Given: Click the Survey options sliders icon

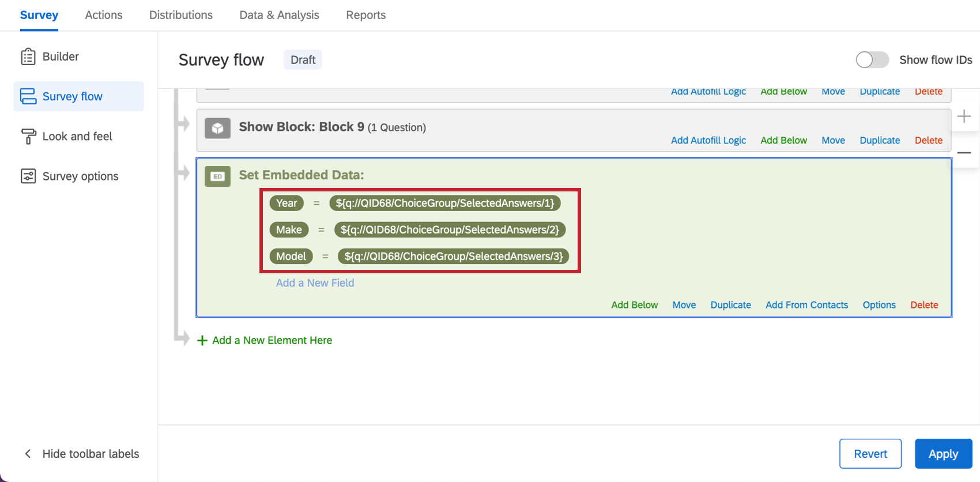Looking at the screenshot, I should pyautogui.click(x=28, y=176).
